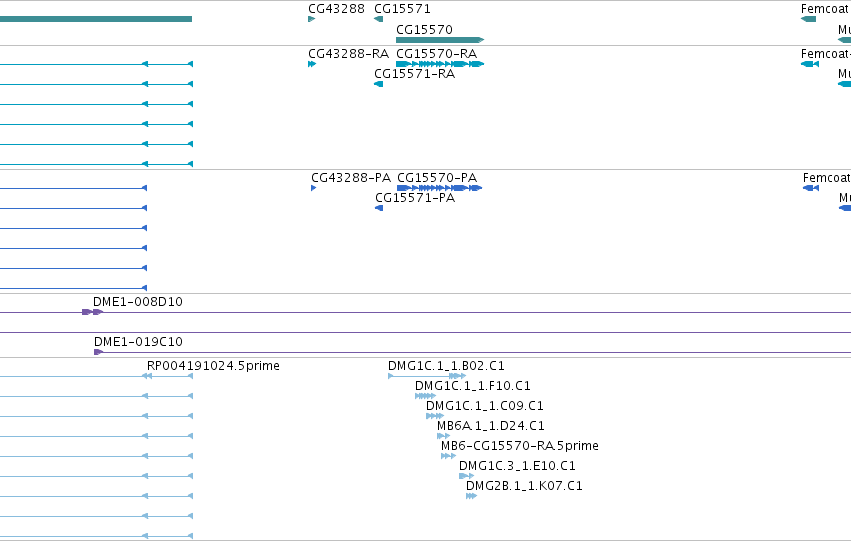The height and width of the screenshot is (541, 851).
Task: Select the Femcoat gene arrow glyph
Action: coord(809,19)
